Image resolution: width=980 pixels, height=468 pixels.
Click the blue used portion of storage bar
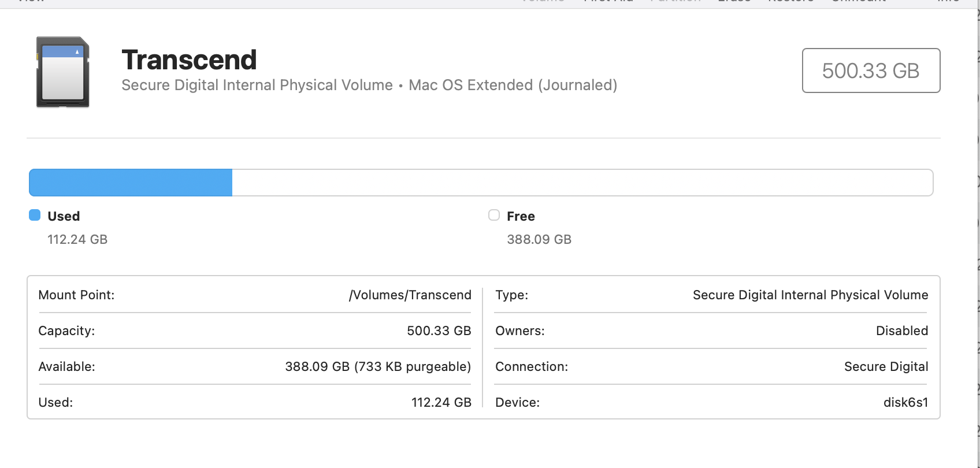tap(131, 183)
